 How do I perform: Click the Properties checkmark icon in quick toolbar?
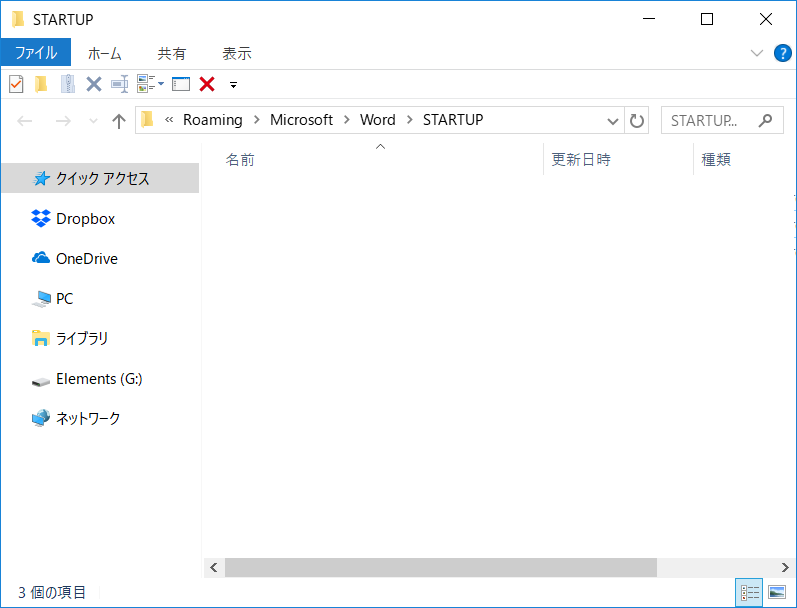tap(16, 84)
